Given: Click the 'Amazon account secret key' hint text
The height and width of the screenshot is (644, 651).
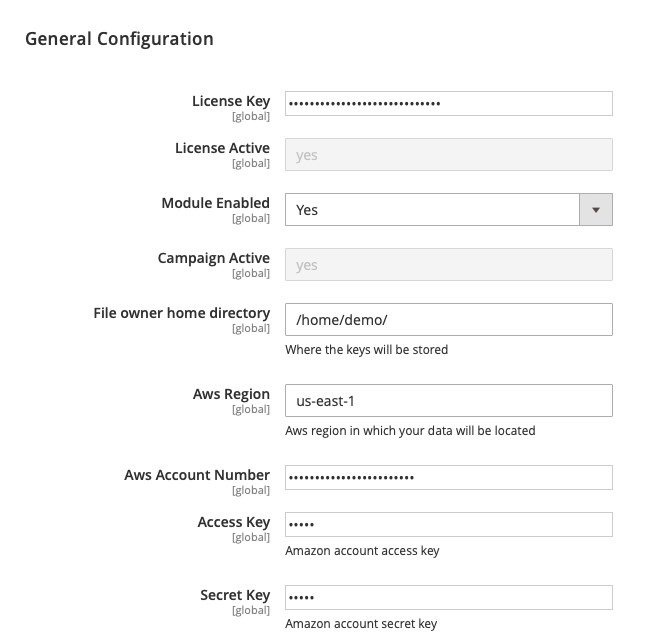Looking at the screenshot, I should point(361,624).
